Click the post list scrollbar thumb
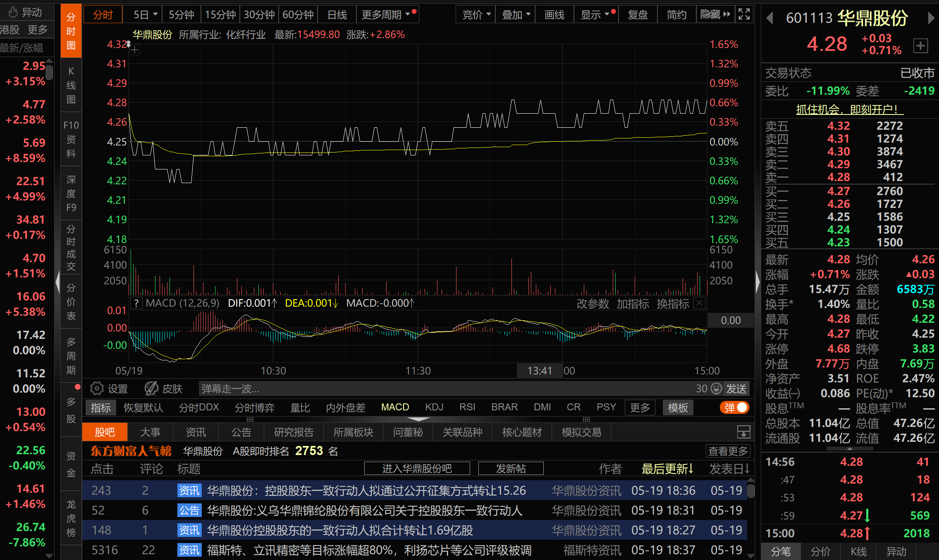 coord(751,490)
